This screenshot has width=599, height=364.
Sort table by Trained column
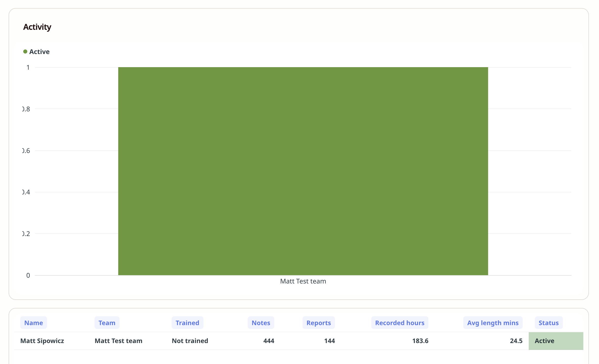pyautogui.click(x=187, y=323)
